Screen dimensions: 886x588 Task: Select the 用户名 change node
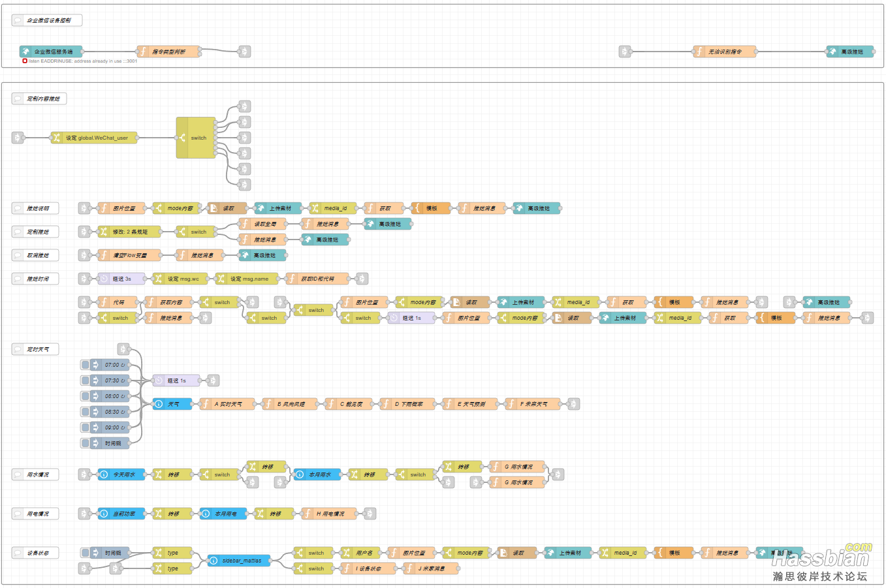[x=360, y=553]
